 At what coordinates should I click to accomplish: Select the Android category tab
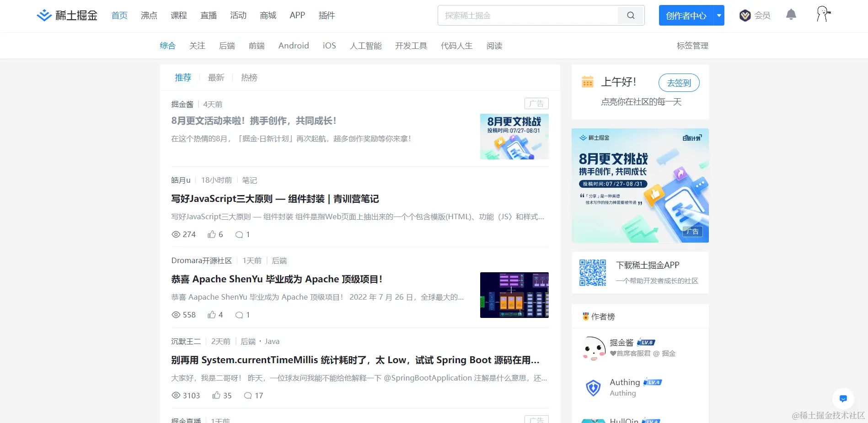[x=294, y=46]
